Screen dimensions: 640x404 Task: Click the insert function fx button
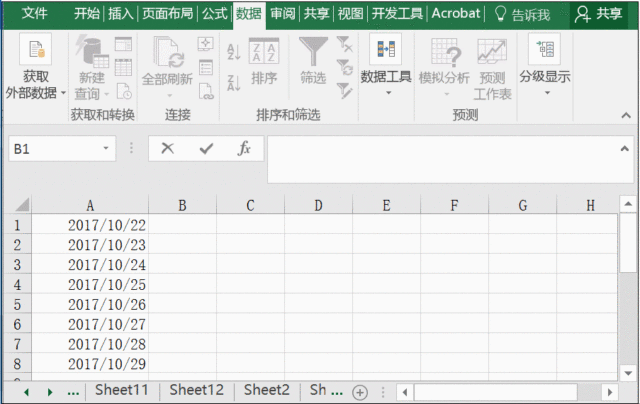point(244,148)
